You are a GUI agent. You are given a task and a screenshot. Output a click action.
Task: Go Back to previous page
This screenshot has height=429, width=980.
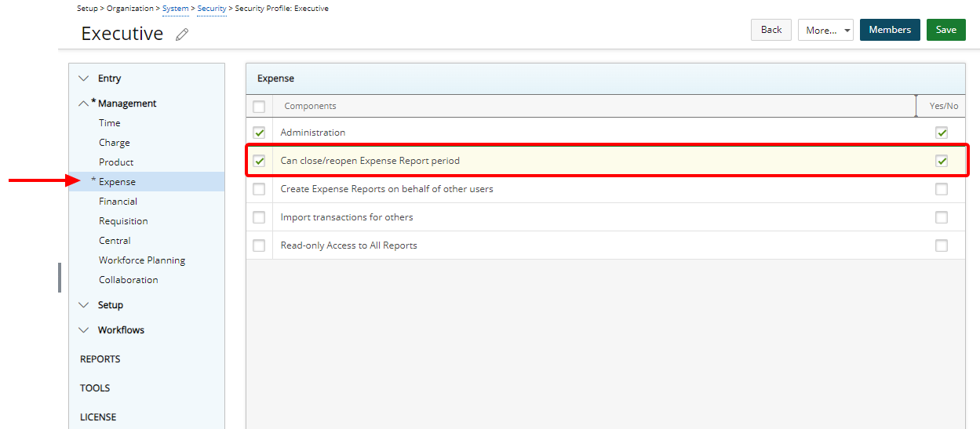point(771,30)
